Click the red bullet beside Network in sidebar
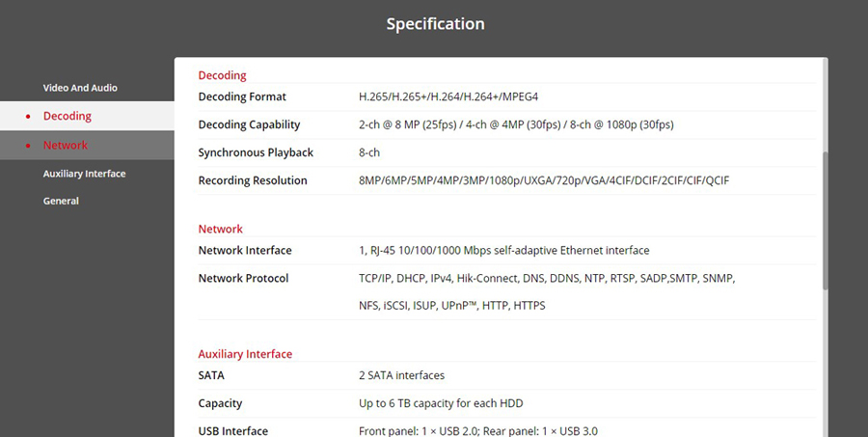This screenshot has width=868, height=437. [28, 146]
